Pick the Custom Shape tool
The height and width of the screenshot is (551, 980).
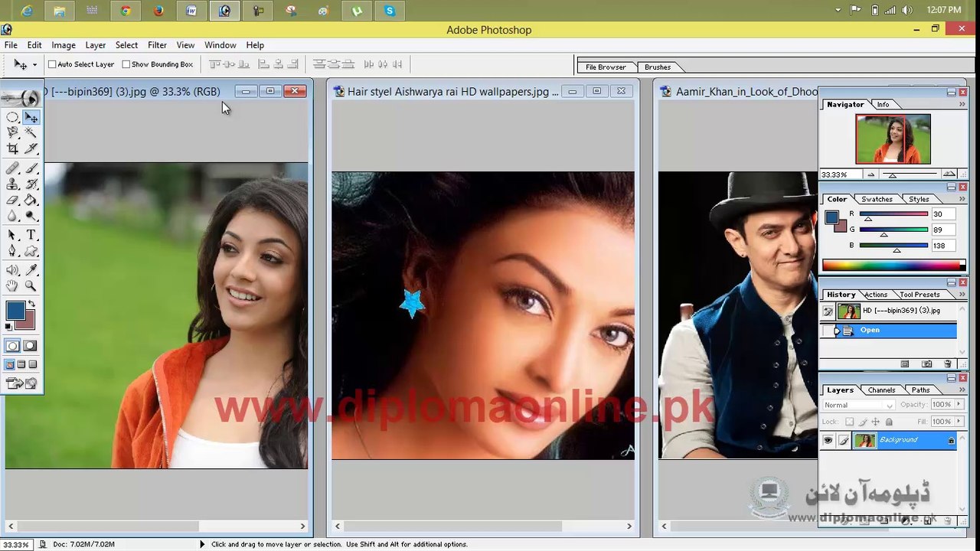point(31,251)
